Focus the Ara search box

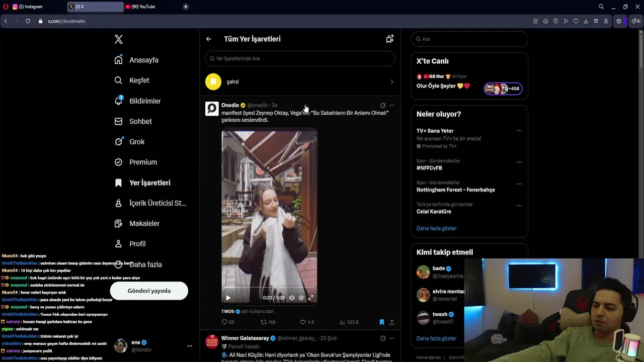469,39
